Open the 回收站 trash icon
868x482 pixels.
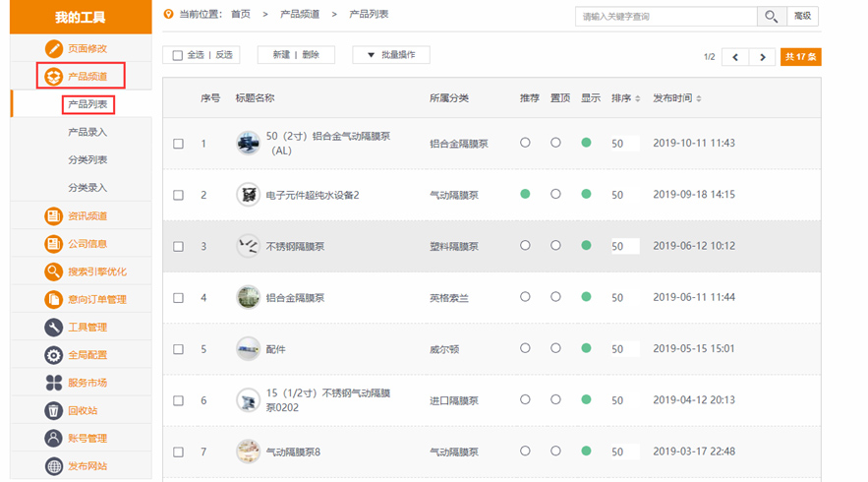(x=54, y=410)
